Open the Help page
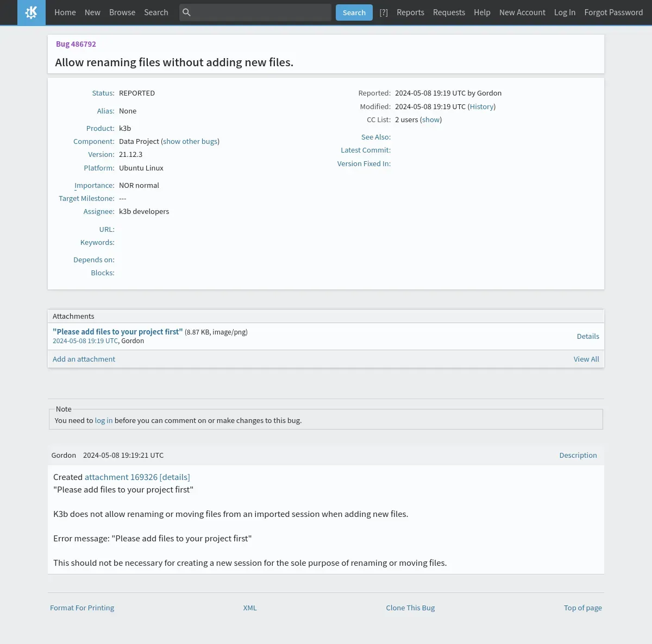 click(482, 12)
